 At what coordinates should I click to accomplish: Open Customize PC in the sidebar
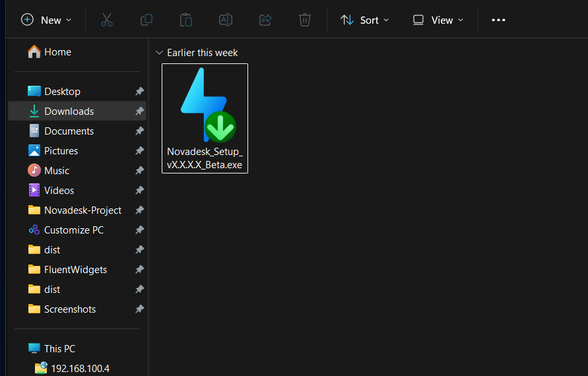point(77,230)
